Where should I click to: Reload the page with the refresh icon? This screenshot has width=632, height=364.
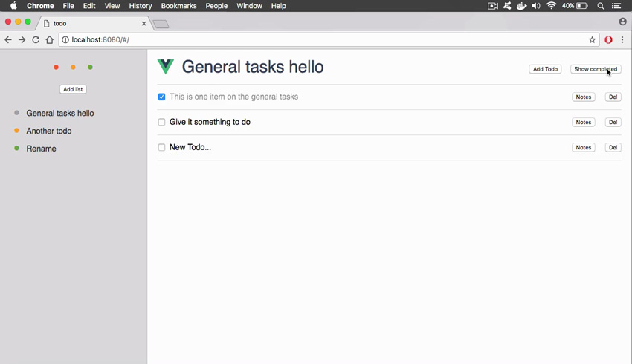coord(36,39)
